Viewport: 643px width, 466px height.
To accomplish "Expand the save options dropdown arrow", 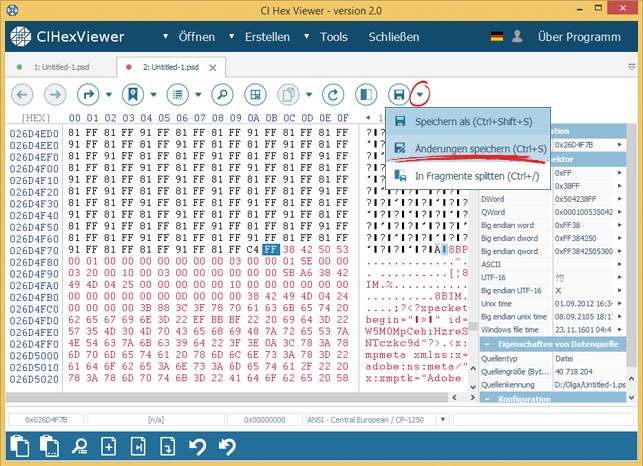I will tap(420, 95).
